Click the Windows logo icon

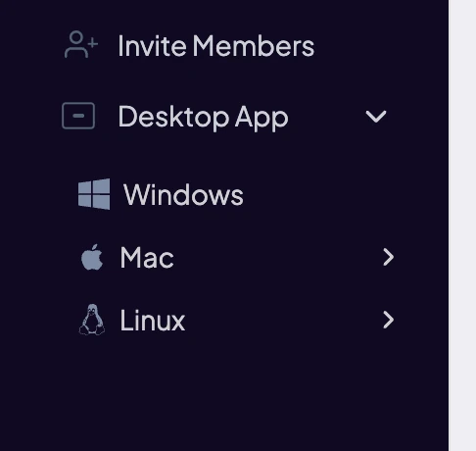tap(94, 194)
